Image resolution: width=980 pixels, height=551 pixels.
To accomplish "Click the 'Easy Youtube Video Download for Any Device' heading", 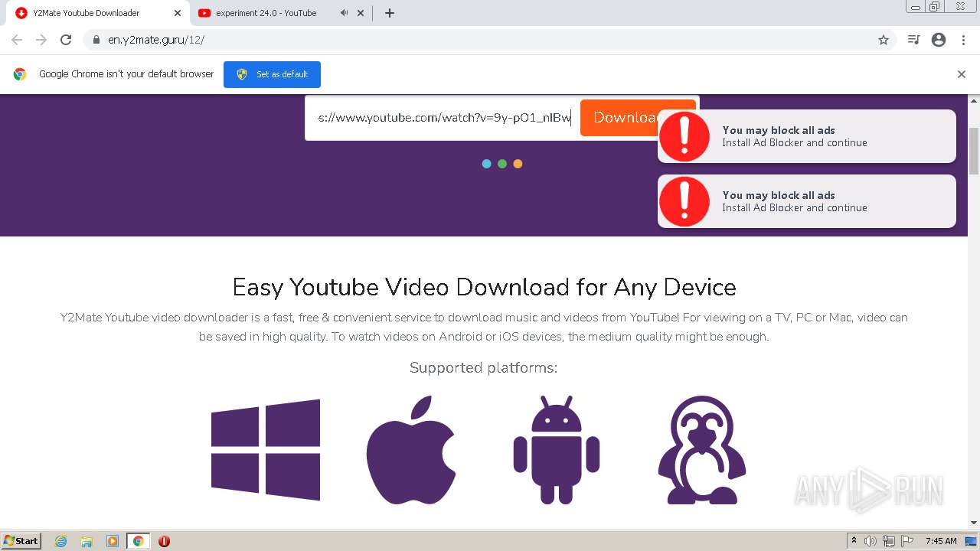I will pos(484,288).
